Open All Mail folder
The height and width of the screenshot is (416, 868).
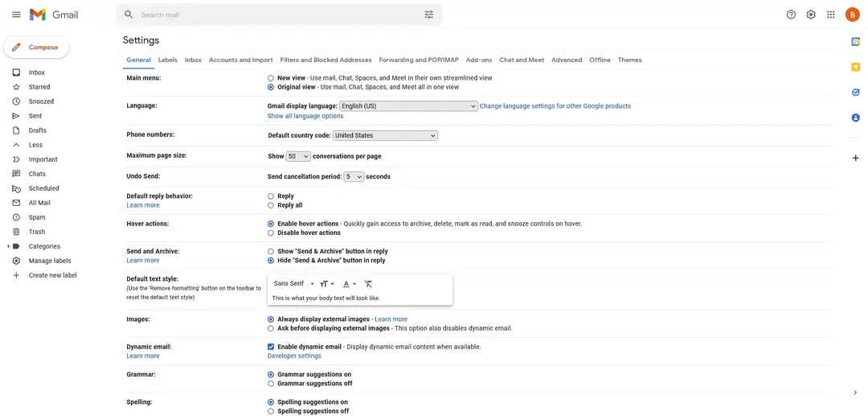click(39, 203)
